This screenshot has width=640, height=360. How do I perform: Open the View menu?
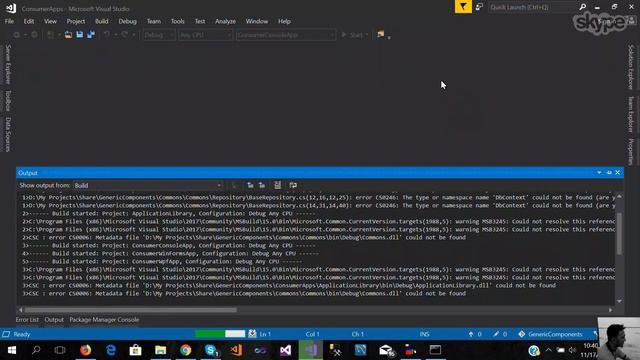[50, 21]
